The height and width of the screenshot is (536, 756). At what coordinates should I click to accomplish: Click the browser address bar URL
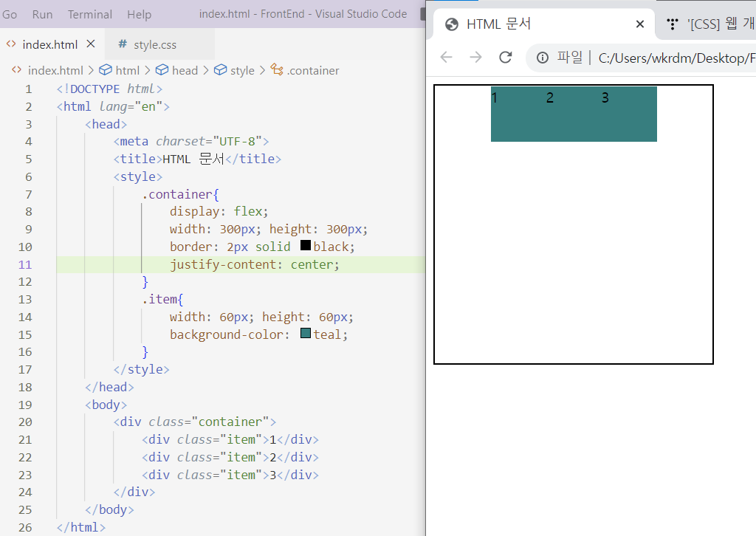676,58
